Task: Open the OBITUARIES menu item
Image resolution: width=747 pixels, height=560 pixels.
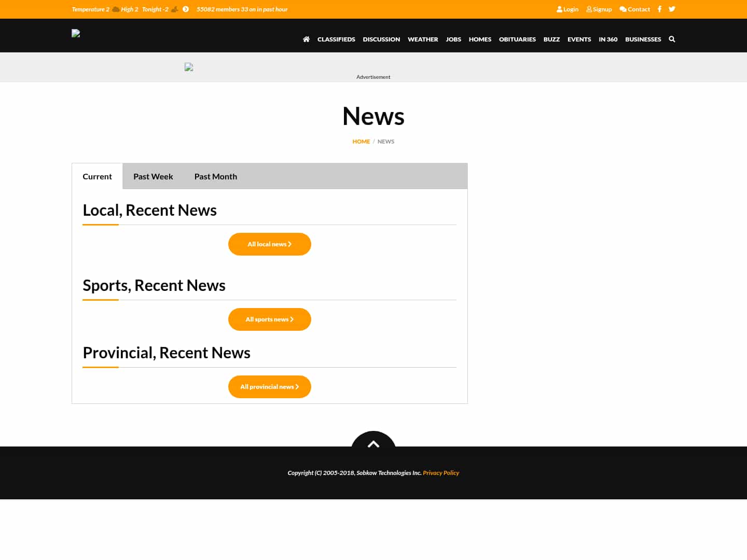Action: 517,39
